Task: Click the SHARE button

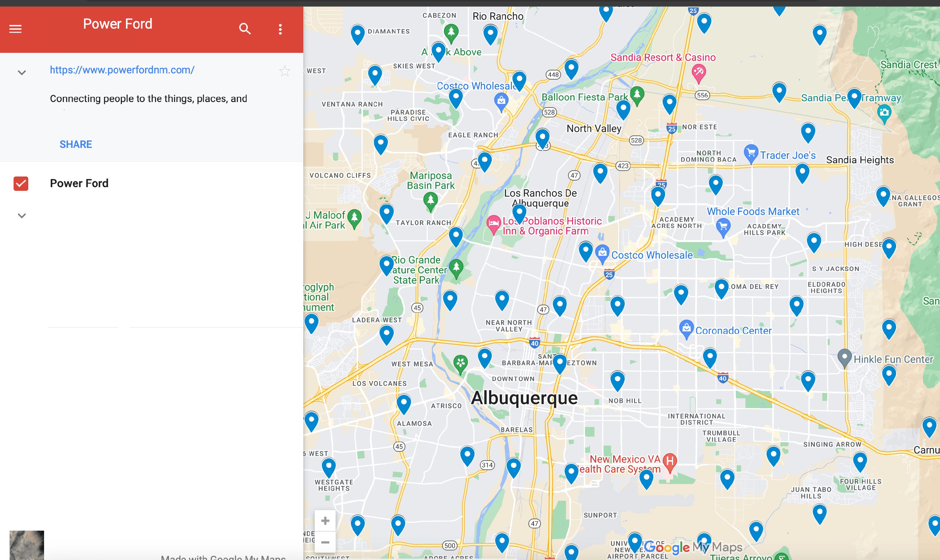Action: [x=76, y=144]
